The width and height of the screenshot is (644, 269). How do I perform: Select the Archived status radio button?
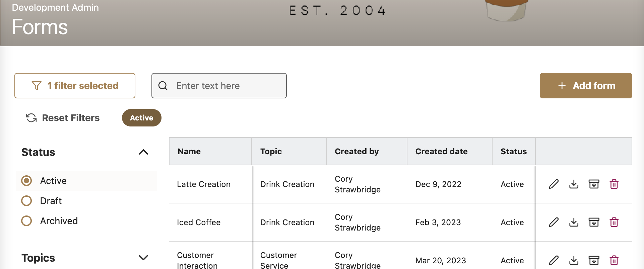click(26, 221)
